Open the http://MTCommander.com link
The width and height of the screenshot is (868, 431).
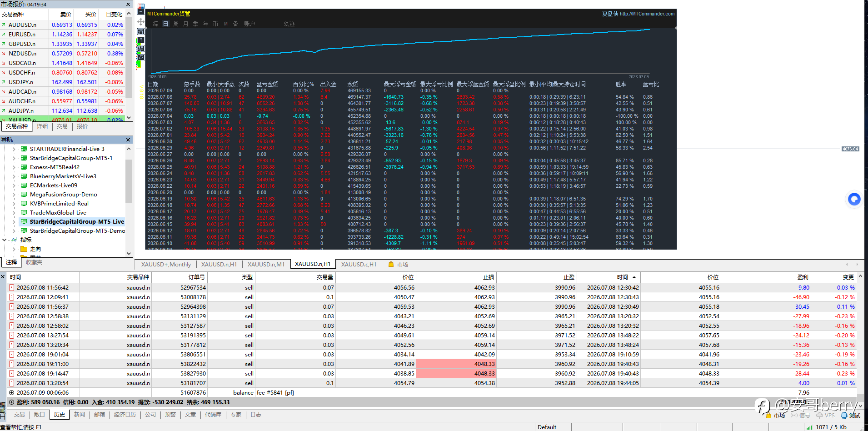click(x=647, y=14)
